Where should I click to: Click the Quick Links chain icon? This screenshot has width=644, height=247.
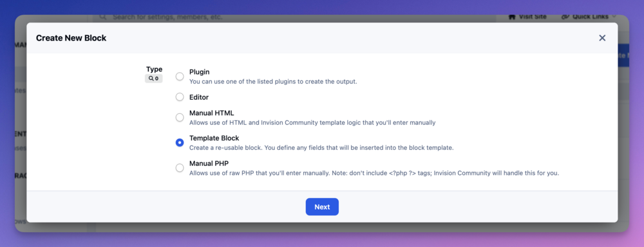coord(565,17)
